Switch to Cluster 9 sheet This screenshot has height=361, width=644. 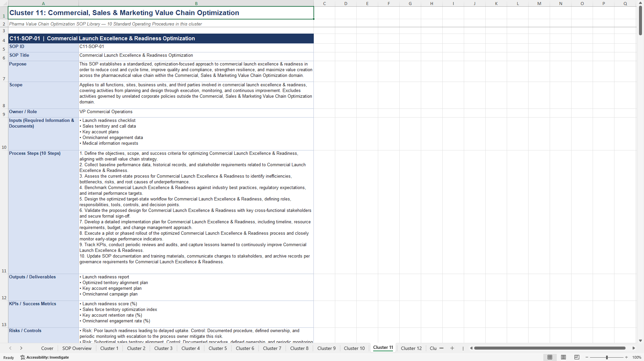click(x=327, y=348)
